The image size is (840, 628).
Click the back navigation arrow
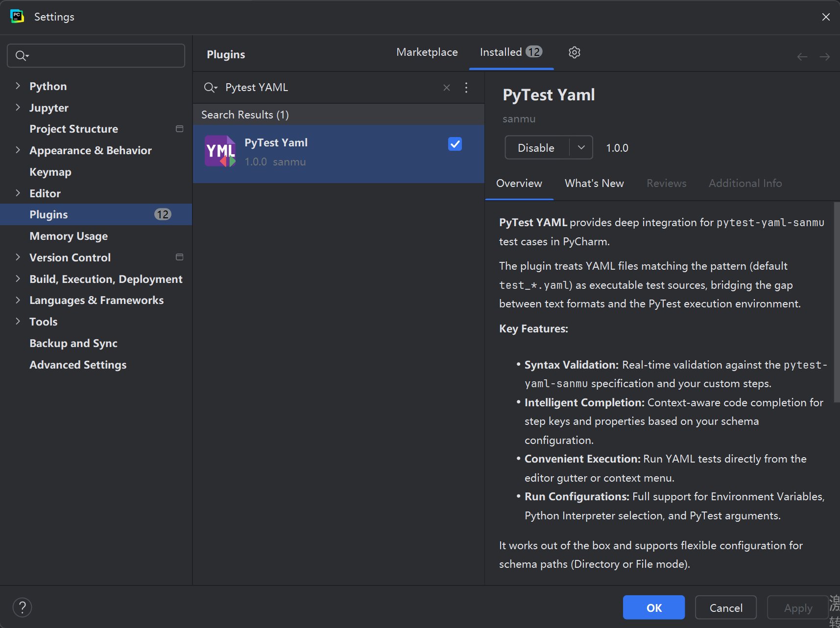(x=802, y=57)
